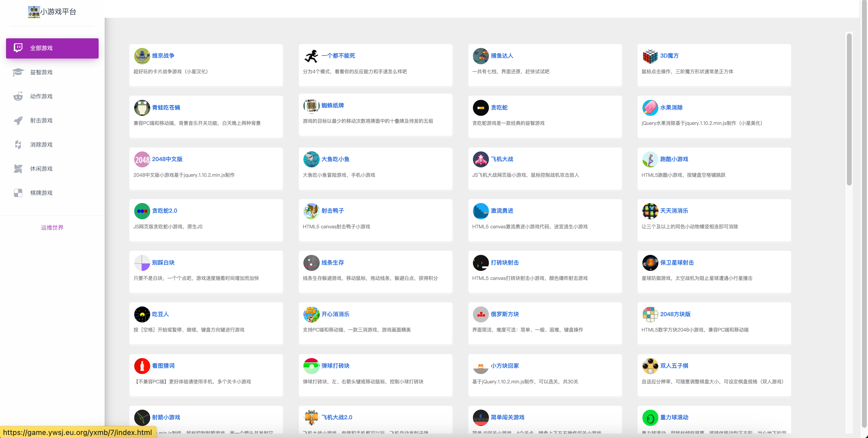The height and width of the screenshot is (438, 868).
Task: Click the 2048中文版 pink icon
Action: pyautogui.click(x=142, y=159)
